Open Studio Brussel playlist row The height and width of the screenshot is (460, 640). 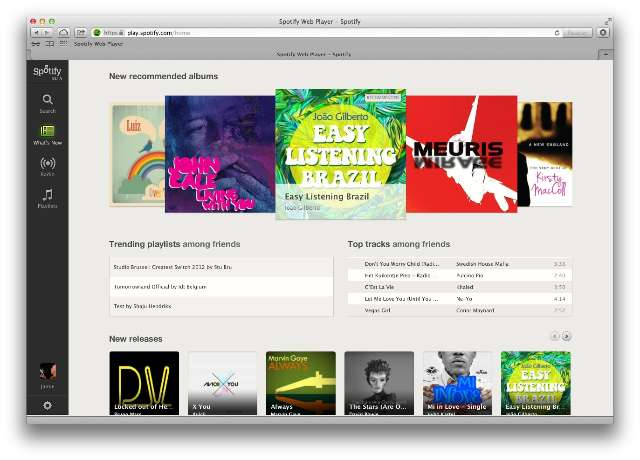point(221,267)
